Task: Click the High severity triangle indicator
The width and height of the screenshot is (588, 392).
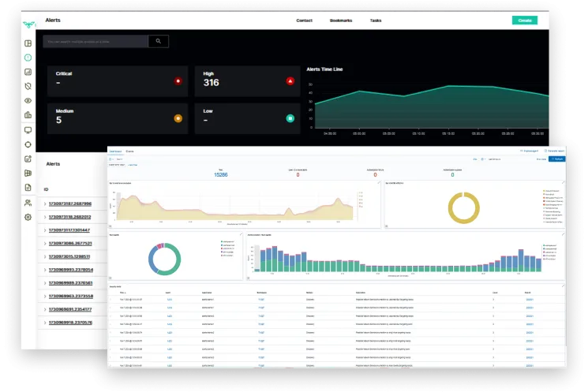Action: (x=290, y=81)
